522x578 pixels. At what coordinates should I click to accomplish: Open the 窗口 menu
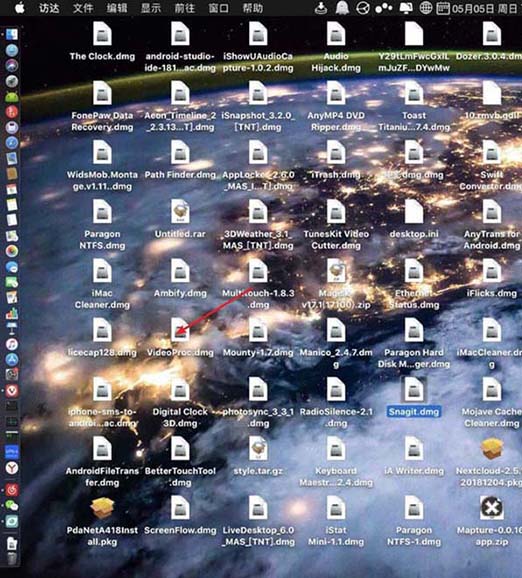pos(219,8)
